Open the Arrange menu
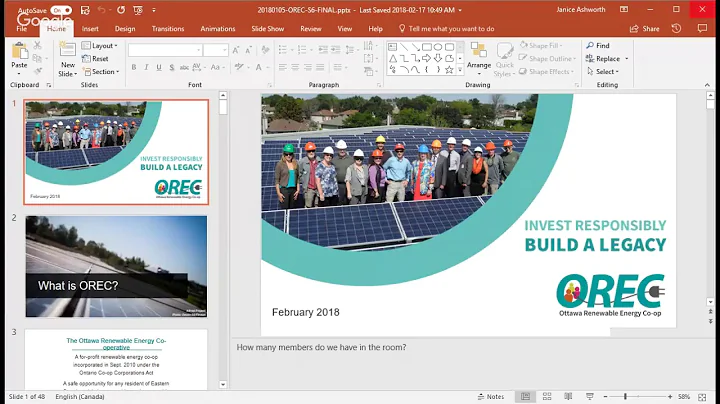 pyautogui.click(x=479, y=60)
